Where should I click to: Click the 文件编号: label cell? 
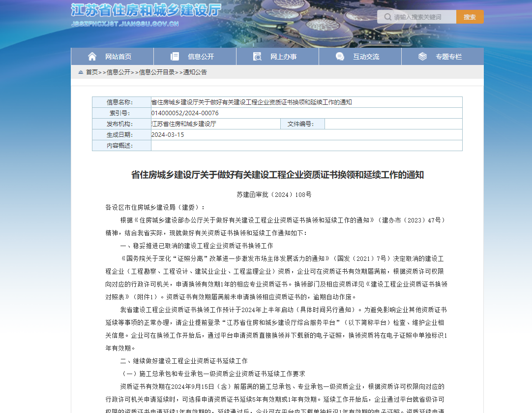click(303, 124)
